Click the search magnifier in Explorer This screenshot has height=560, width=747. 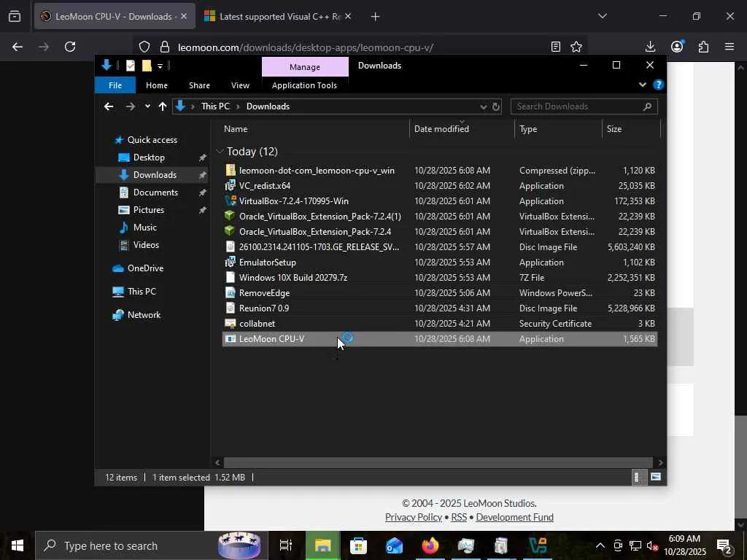[647, 106]
